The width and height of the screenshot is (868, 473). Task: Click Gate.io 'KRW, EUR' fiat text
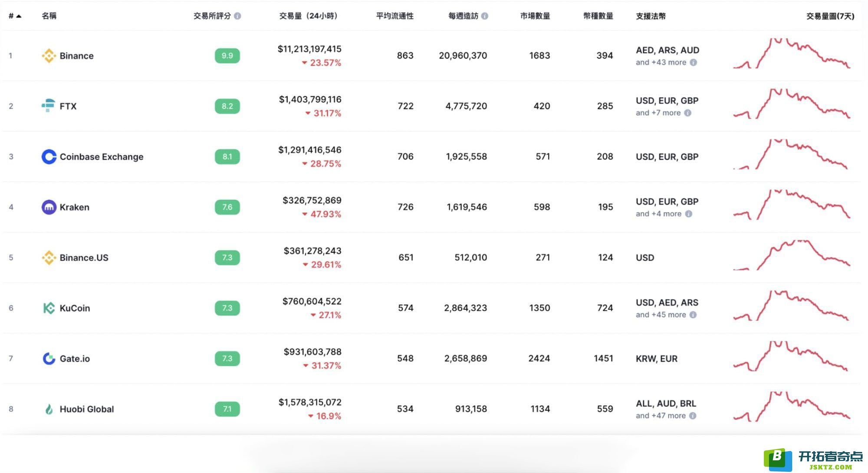pyautogui.click(x=657, y=359)
